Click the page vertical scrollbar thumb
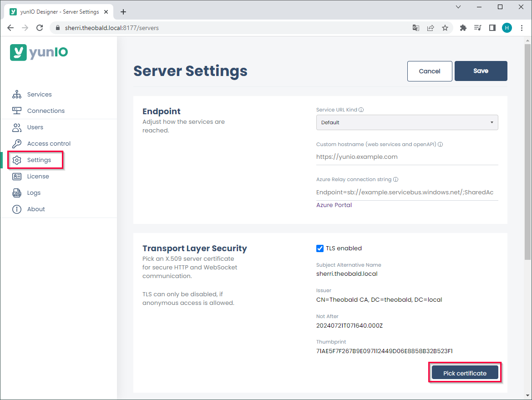This screenshot has width=532, height=400. tap(527, 152)
